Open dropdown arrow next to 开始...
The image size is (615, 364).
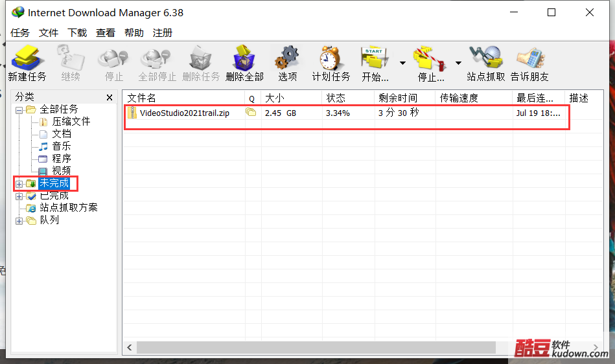click(403, 63)
